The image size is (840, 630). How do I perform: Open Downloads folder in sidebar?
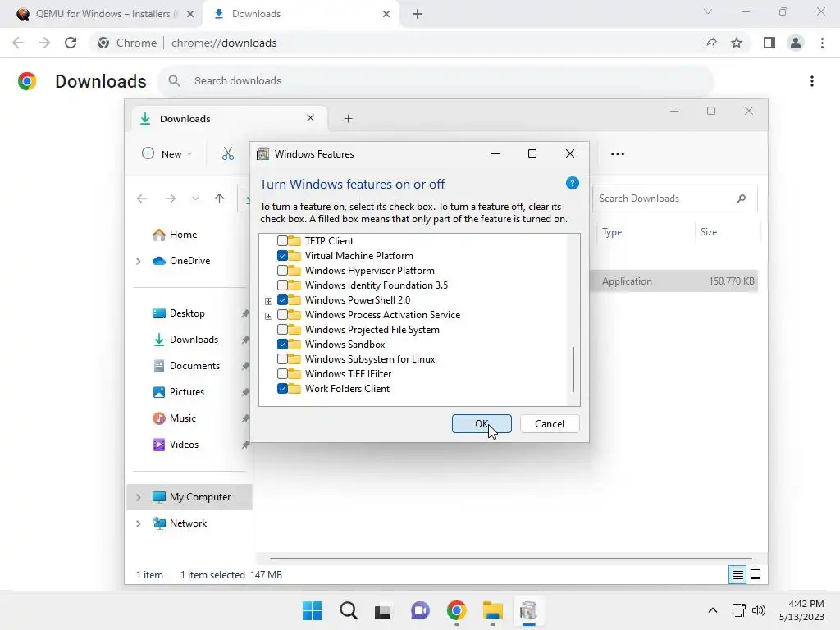tap(185, 340)
